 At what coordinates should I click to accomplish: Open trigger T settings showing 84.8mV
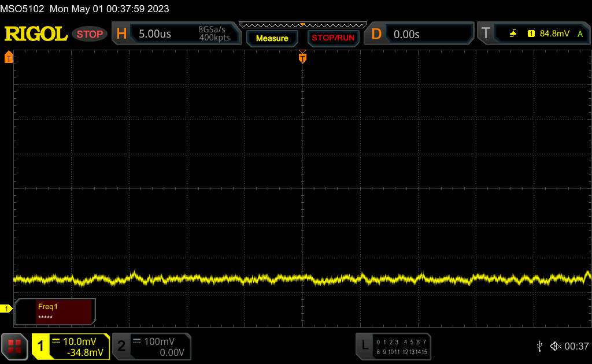tap(532, 34)
